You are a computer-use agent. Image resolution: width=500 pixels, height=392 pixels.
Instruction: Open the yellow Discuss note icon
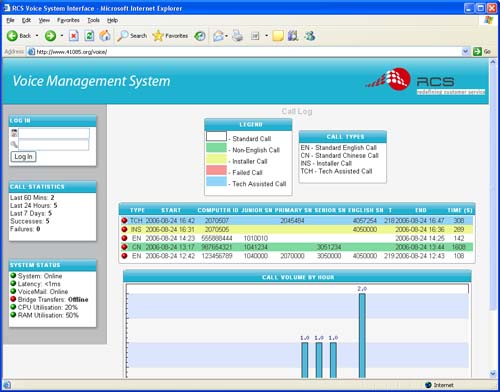tap(278, 36)
